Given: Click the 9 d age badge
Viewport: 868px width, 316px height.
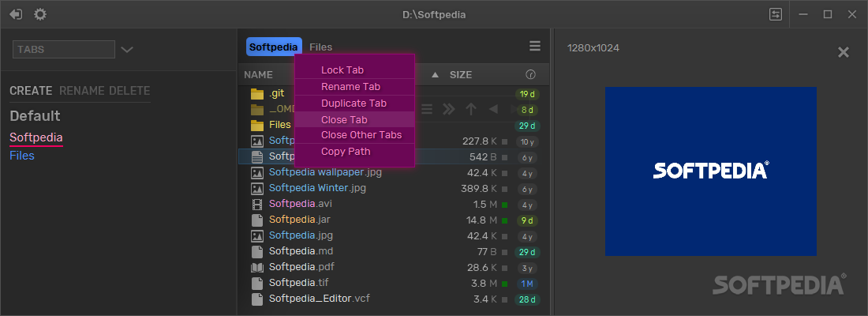Looking at the screenshot, I should pos(527,220).
